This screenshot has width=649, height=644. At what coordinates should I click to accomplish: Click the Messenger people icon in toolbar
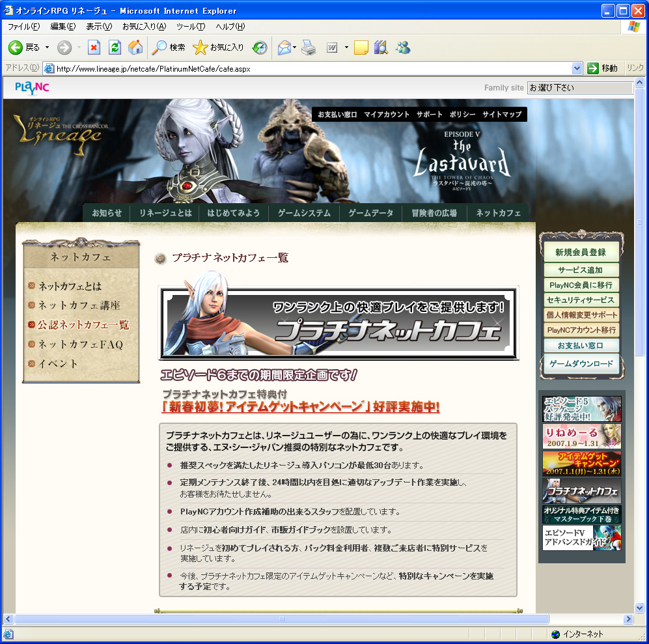pyautogui.click(x=402, y=48)
